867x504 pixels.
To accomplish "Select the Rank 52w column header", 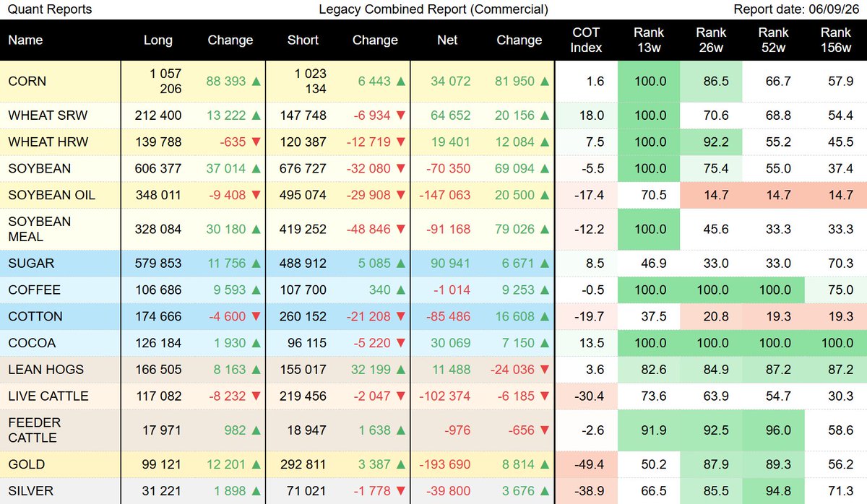I will click(774, 40).
